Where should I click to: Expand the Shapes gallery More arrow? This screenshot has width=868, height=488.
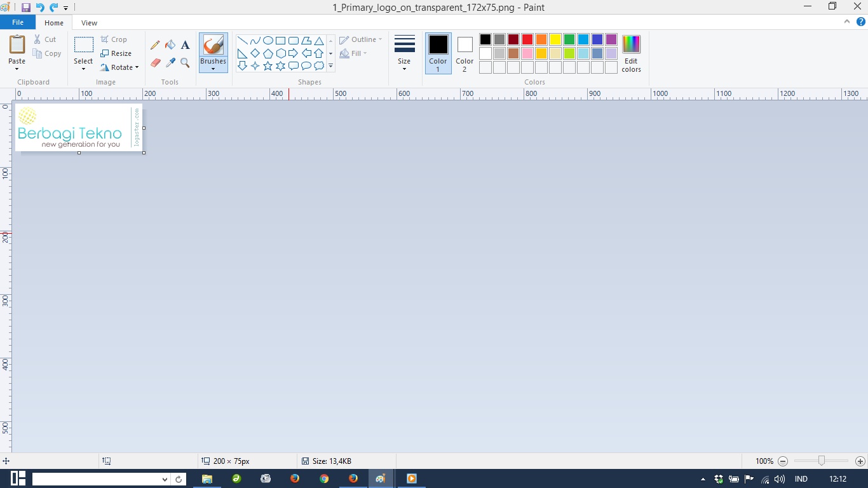click(330, 66)
